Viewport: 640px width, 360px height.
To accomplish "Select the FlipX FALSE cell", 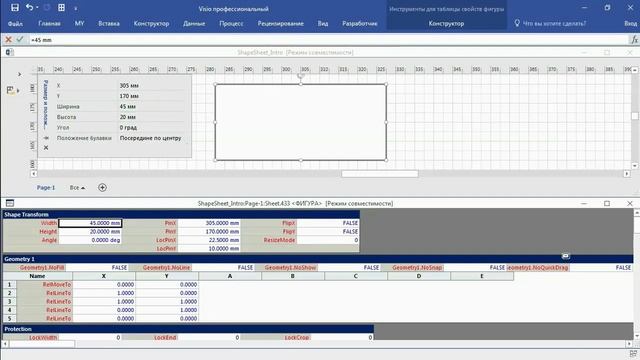I will pyautogui.click(x=328, y=223).
